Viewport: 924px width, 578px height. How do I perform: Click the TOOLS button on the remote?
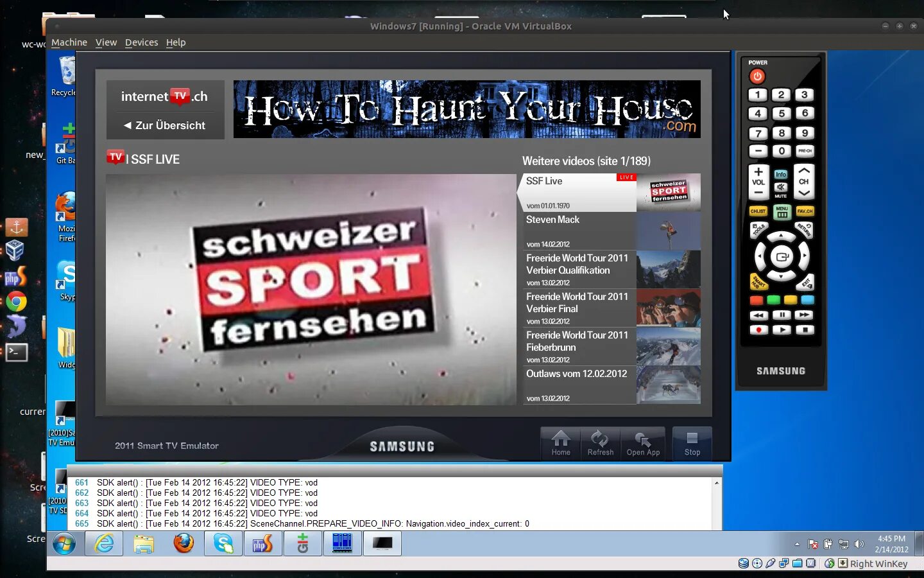click(x=758, y=229)
